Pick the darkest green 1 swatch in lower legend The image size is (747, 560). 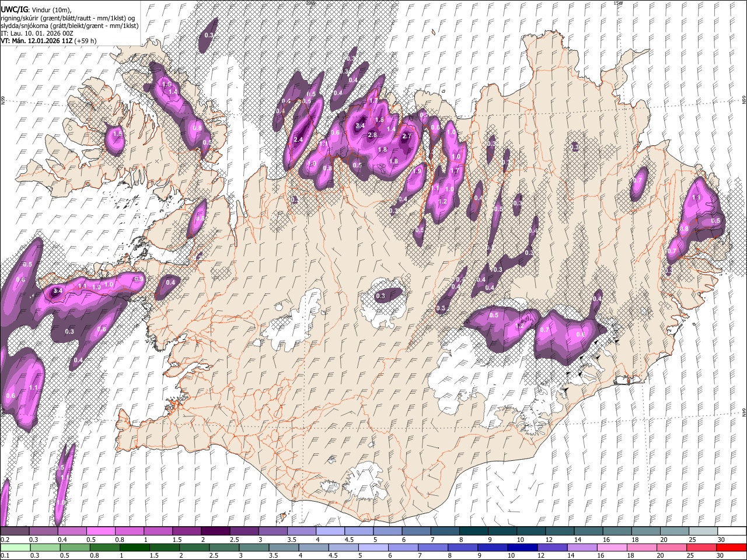click(x=134, y=547)
